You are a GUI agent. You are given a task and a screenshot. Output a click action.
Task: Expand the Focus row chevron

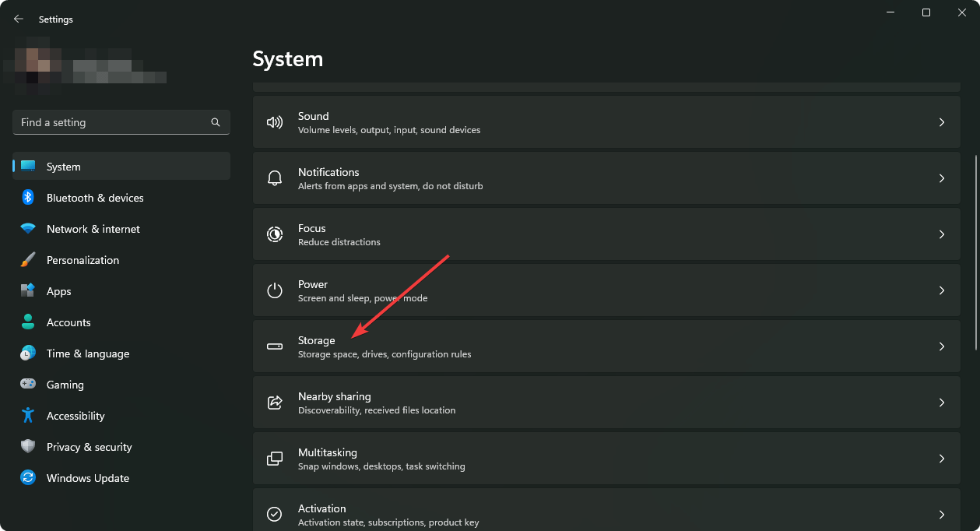tap(942, 234)
